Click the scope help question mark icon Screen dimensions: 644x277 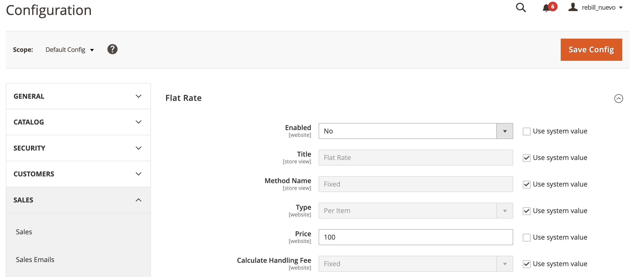pos(112,49)
